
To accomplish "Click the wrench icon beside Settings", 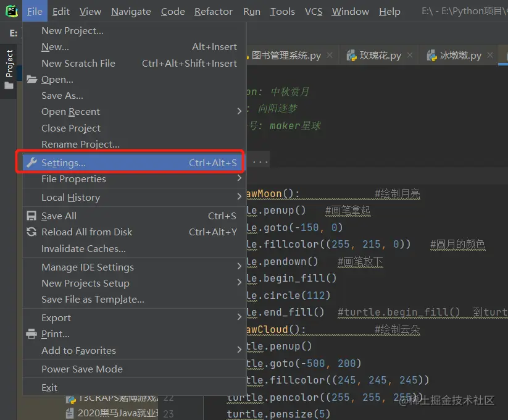I will coord(31,162).
